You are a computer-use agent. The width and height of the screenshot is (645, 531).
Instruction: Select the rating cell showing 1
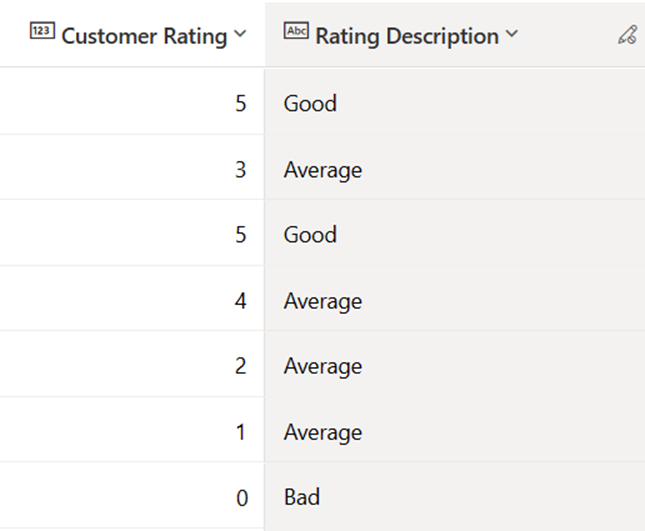click(x=132, y=430)
